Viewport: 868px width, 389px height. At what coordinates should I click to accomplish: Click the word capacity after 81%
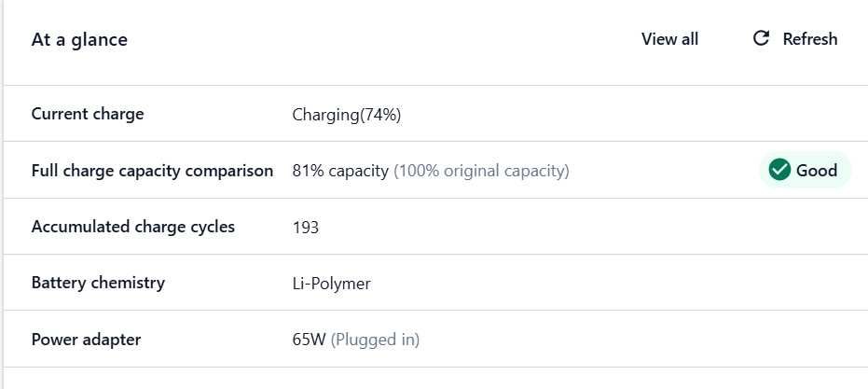[359, 172]
